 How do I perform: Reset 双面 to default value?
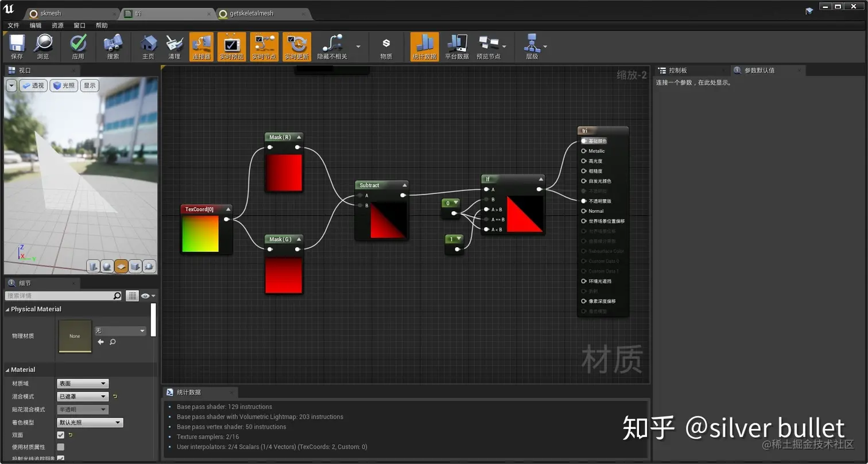click(x=71, y=435)
